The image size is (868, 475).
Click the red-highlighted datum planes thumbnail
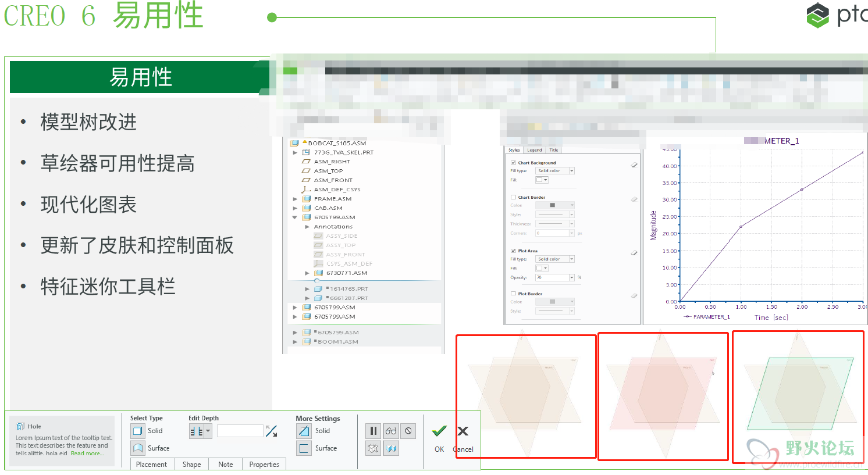click(x=663, y=397)
